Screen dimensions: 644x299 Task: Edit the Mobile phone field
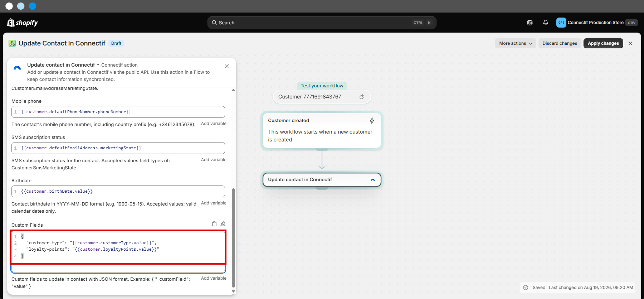(x=118, y=112)
